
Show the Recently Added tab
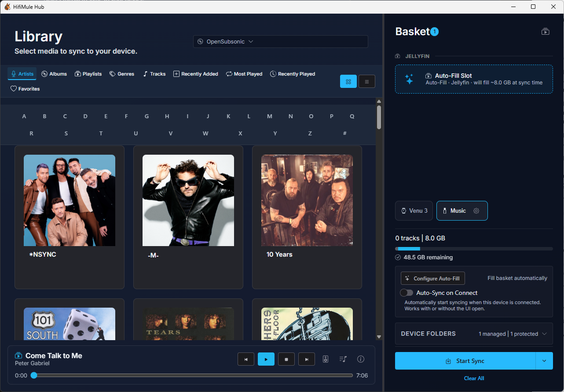(x=196, y=74)
